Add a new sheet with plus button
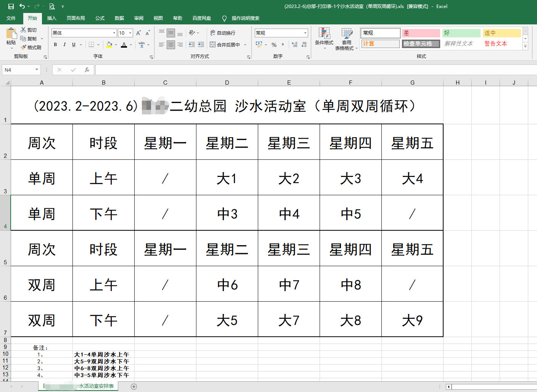537x392 pixels. tap(134, 387)
